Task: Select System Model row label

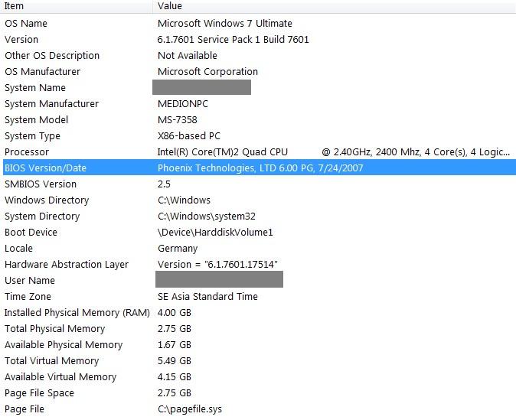Action: tap(36, 120)
